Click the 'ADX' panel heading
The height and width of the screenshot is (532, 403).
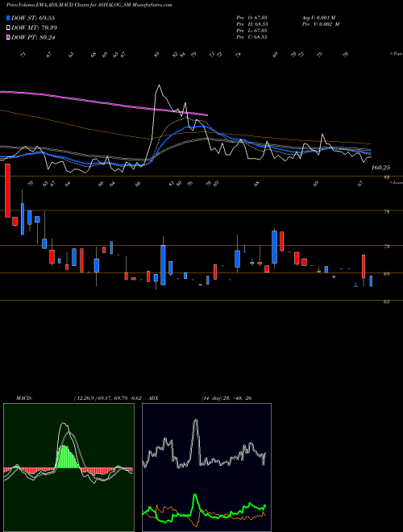point(153,398)
